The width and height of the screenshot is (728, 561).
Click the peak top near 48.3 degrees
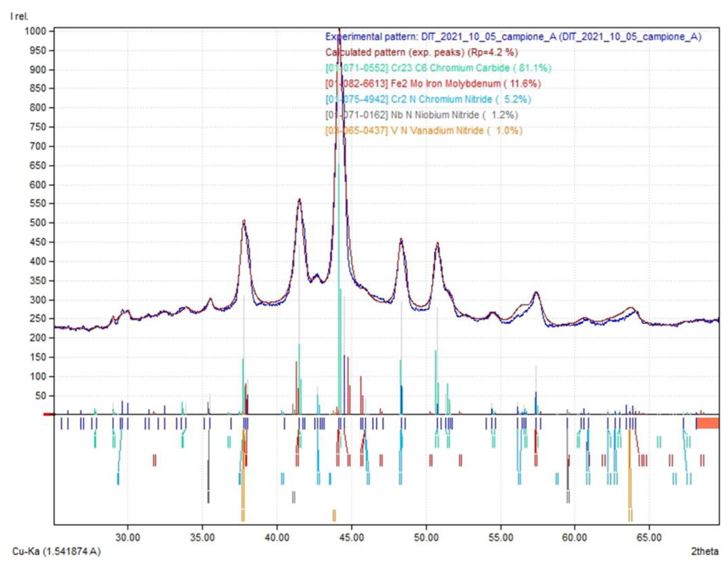[x=401, y=240]
